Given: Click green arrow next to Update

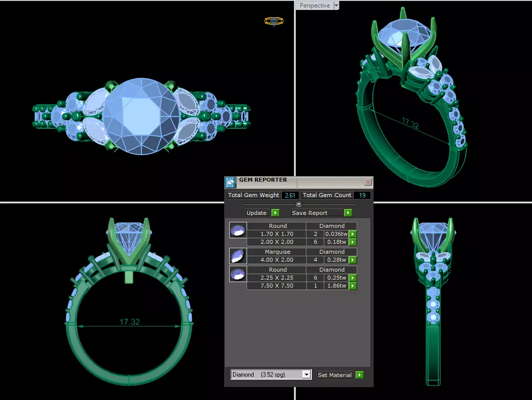Looking at the screenshot, I should (275, 213).
